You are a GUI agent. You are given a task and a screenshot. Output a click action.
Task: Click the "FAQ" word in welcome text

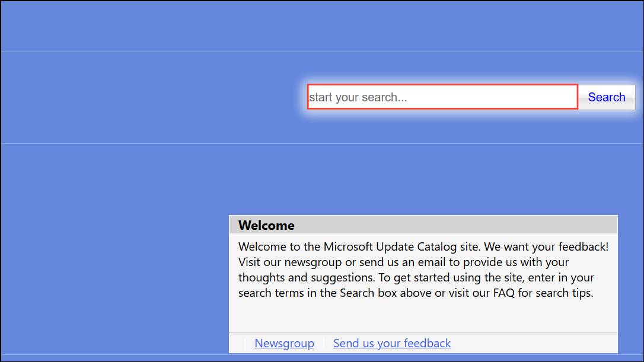(x=503, y=293)
